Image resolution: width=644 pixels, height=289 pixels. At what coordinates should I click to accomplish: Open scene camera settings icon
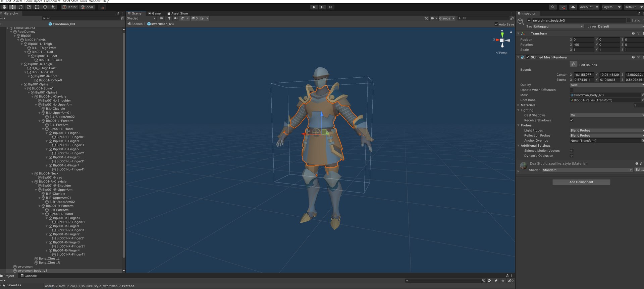(x=433, y=18)
